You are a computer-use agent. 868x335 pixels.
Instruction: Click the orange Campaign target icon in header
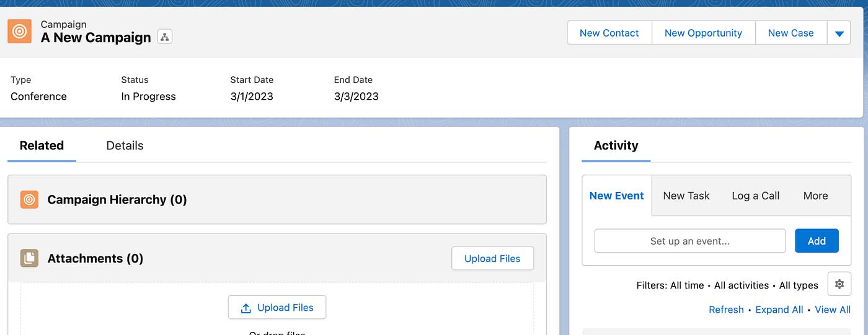click(x=19, y=32)
